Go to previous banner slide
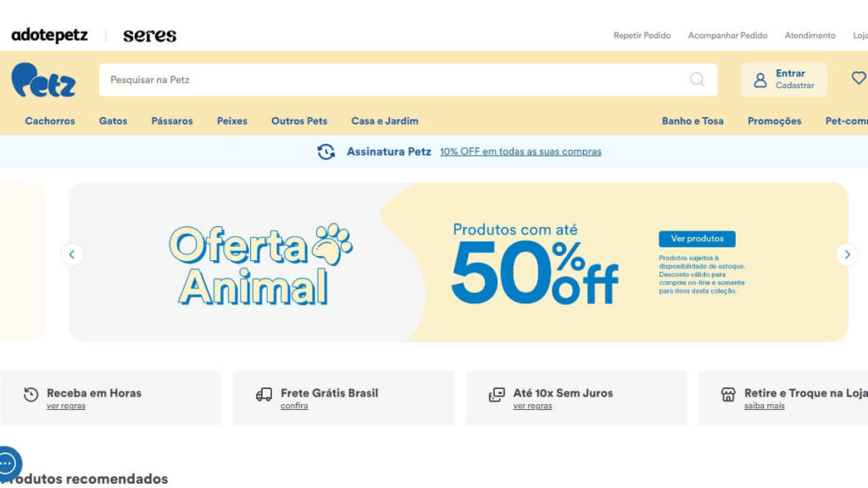The height and width of the screenshot is (488, 868). (x=72, y=254)
